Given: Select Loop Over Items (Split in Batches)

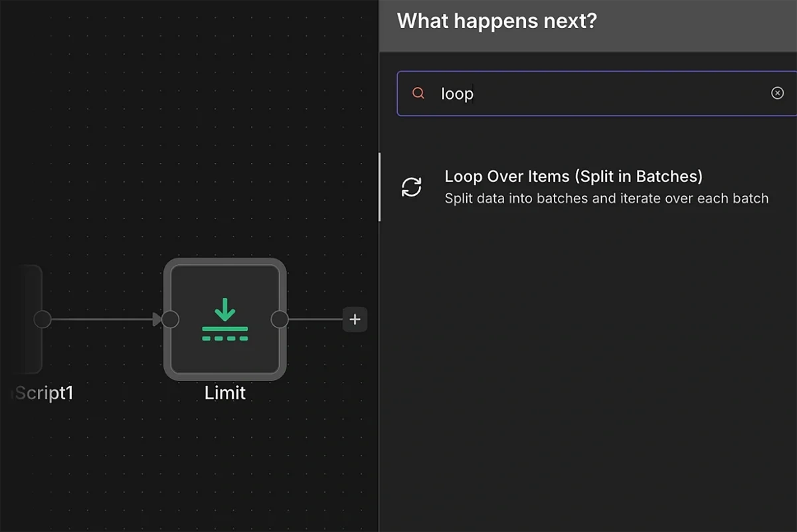Looking at the screenshot, I should (573, 176).
